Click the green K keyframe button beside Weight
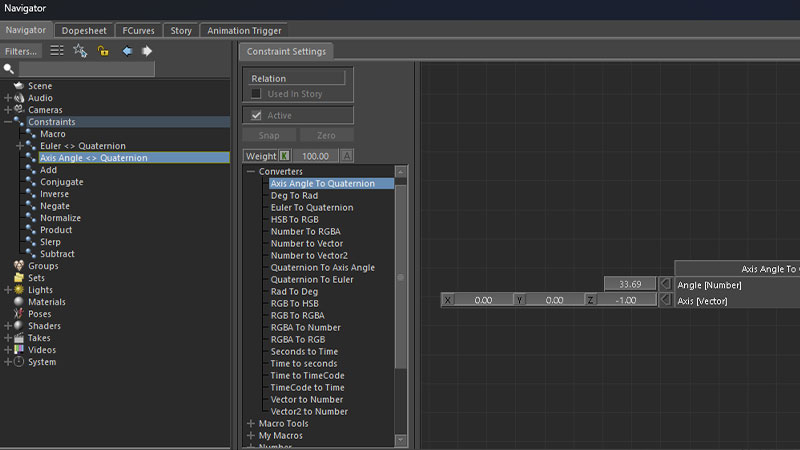The width and height of the screenshot is (800, 450). (x=284, y=156)
